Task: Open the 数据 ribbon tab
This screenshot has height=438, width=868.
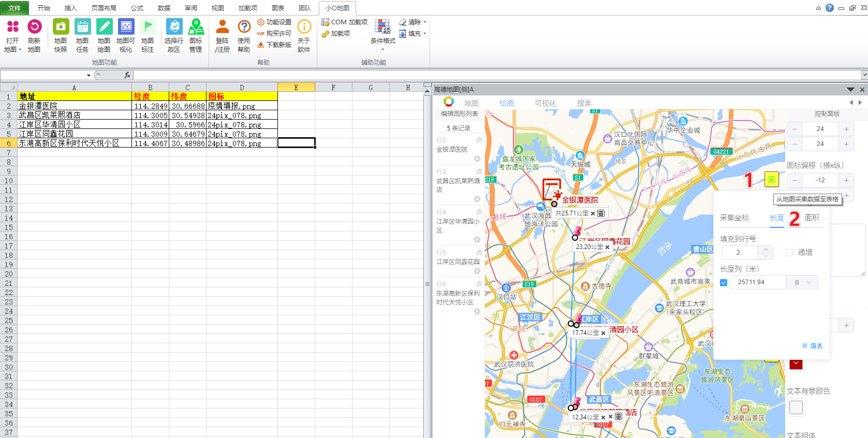Action: pos(164,8)
